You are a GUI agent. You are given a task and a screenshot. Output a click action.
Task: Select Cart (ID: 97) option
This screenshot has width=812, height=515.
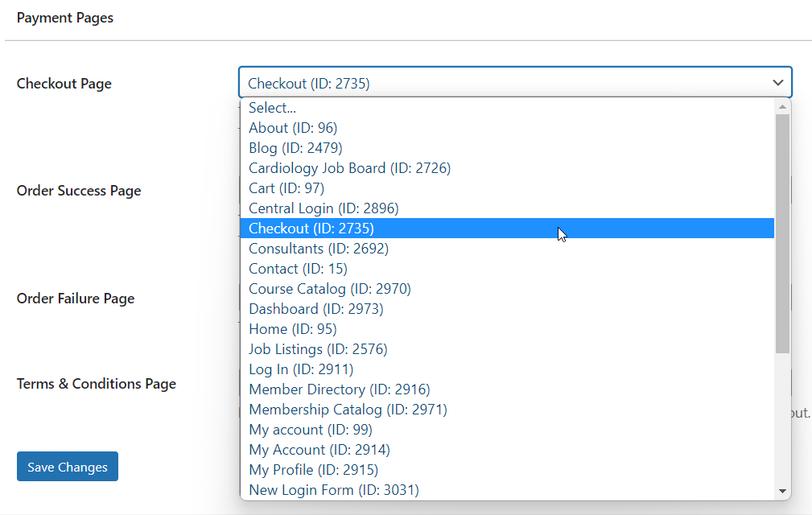coord(507,188)
